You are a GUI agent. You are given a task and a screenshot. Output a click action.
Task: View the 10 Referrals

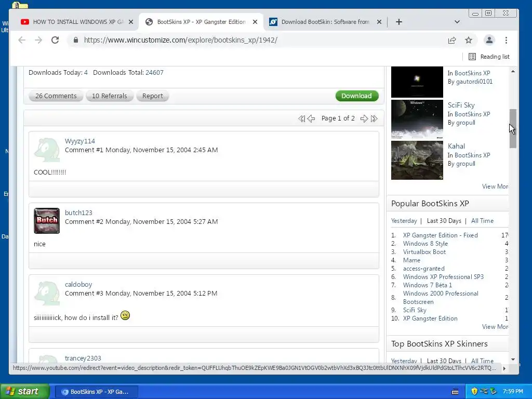tap(109, 96)
